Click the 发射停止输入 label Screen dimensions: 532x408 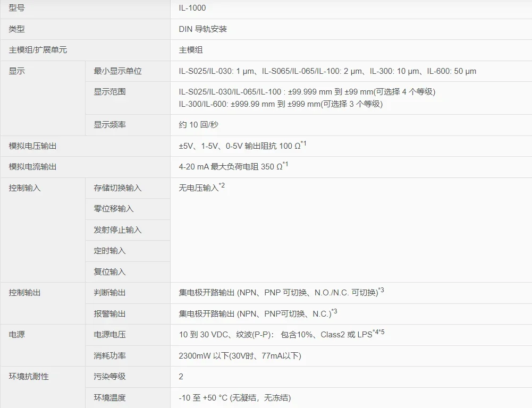pos(117,230)
